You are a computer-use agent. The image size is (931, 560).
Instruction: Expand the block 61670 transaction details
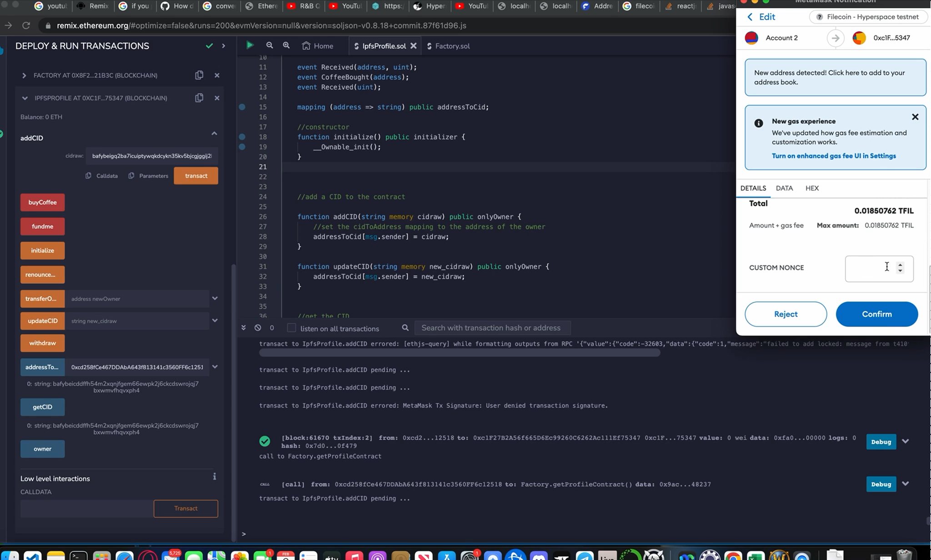[906, 441]
